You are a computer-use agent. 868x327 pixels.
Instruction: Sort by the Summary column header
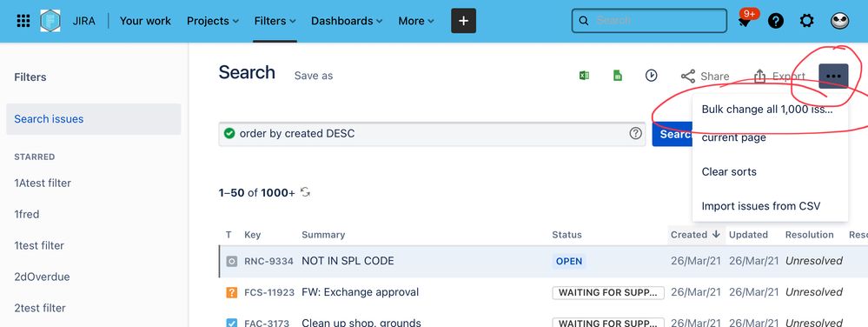(323, 235)
